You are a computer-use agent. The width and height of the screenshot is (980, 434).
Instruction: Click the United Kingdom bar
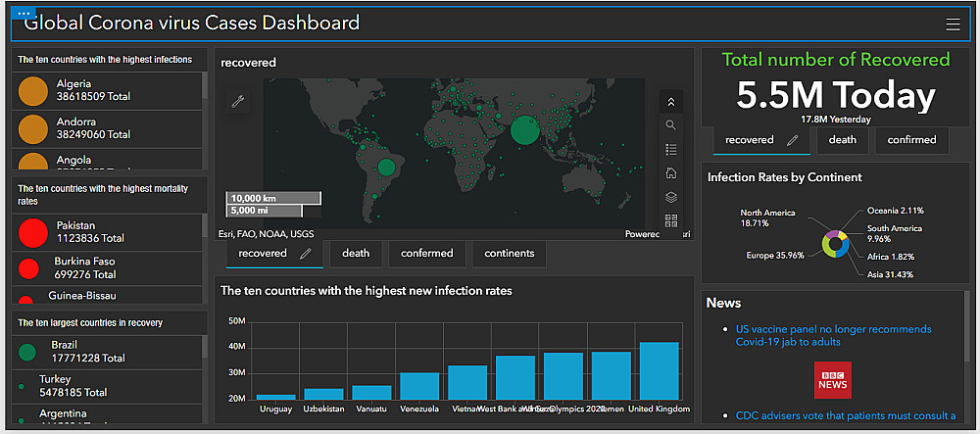point(659,371)
